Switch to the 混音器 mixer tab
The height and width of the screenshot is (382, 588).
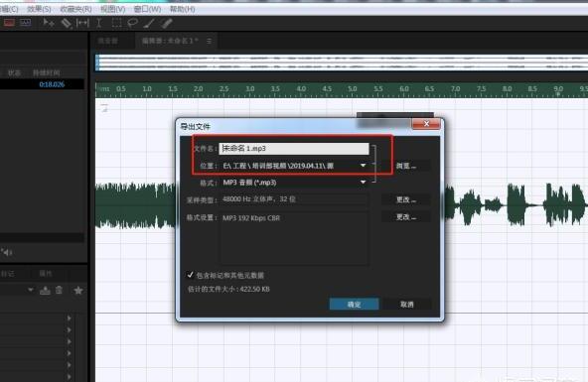[x=108, y=41]
